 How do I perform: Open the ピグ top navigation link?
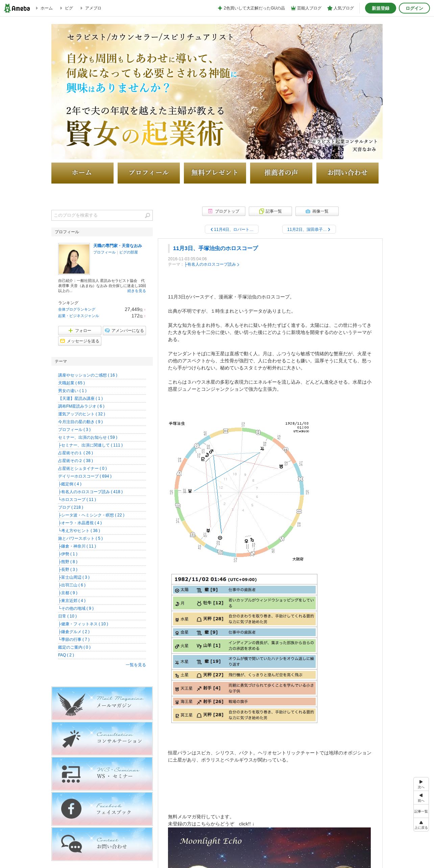tap(67, 8)
